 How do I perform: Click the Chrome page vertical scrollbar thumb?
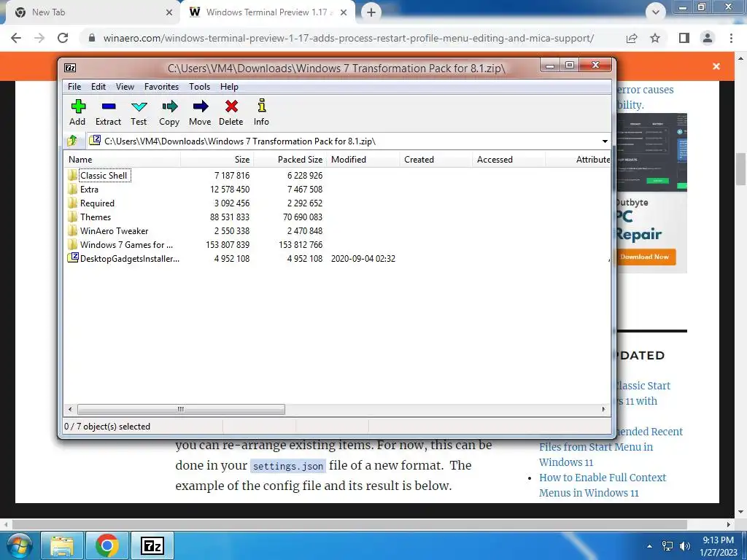[x=740, y=169]
